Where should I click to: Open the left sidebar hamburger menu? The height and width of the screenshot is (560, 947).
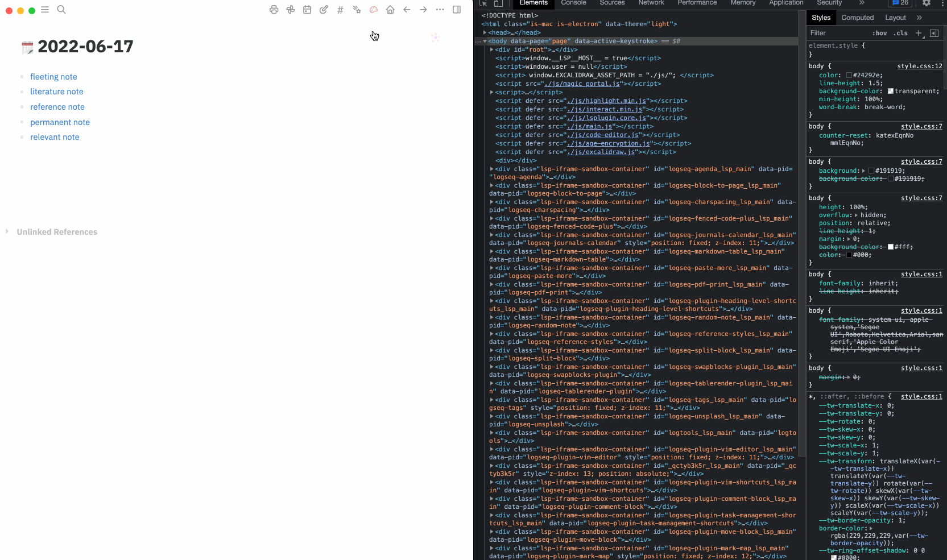point(45,10)
